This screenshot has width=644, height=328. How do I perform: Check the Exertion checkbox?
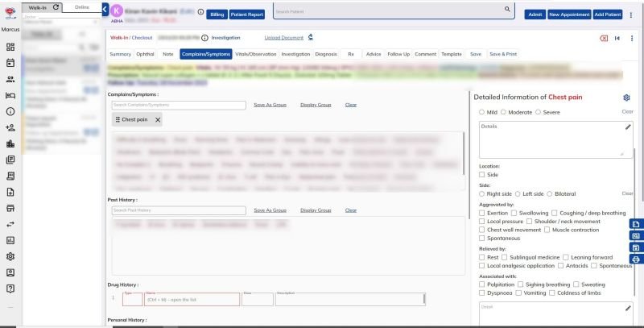coord(482,213)
